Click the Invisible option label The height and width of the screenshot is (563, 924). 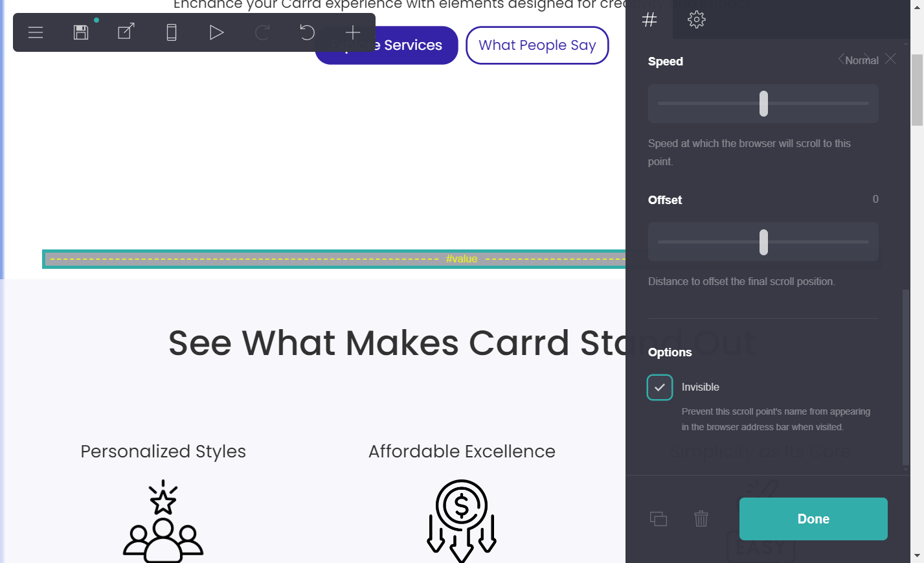point(701,387)
